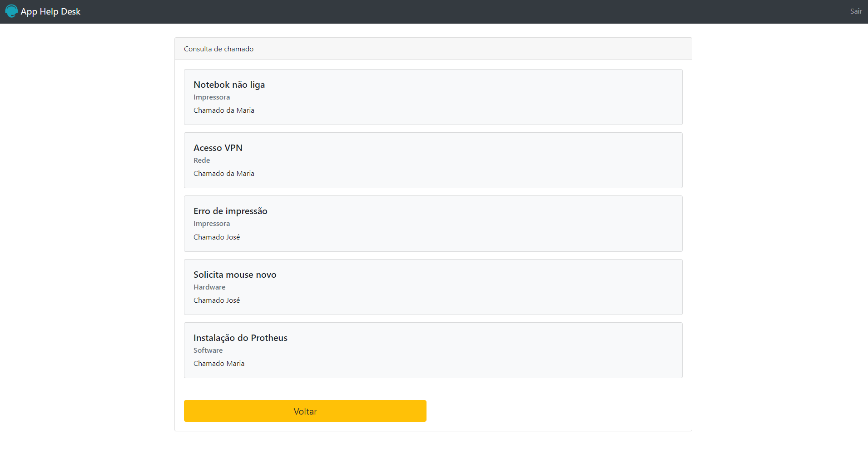Click 'Chamado Maria' on the Protheus ticket
The width and height of the screenshot is (868, 450).
219,363
